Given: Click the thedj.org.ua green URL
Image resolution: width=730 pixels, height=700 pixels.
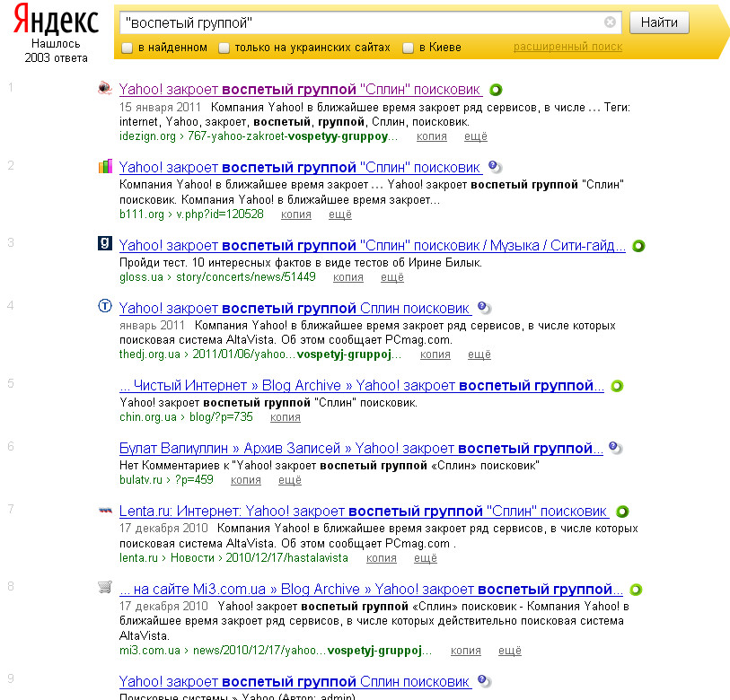Looking at the screenshot, I should click(x=260, y=354).
